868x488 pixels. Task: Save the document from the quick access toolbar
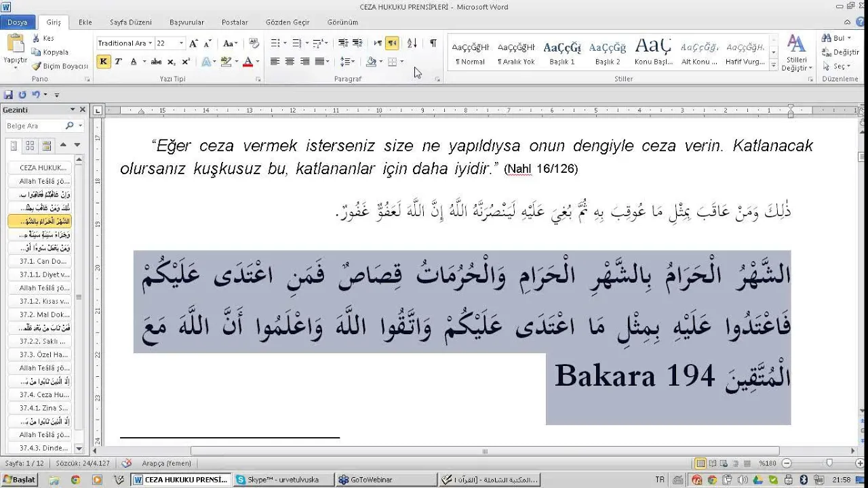[x=9, y=95]
